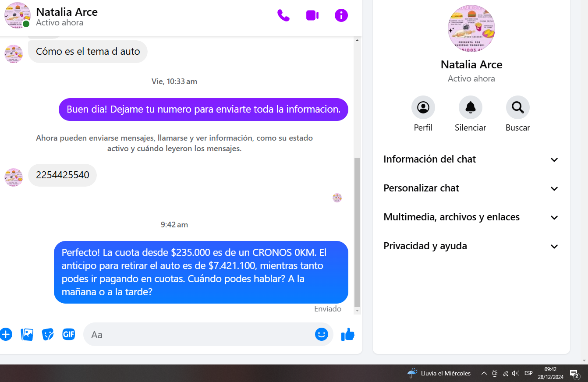Viewport: 588px width, 382px height.
Task: Open the sticker picker
Action: coord(48,335)
